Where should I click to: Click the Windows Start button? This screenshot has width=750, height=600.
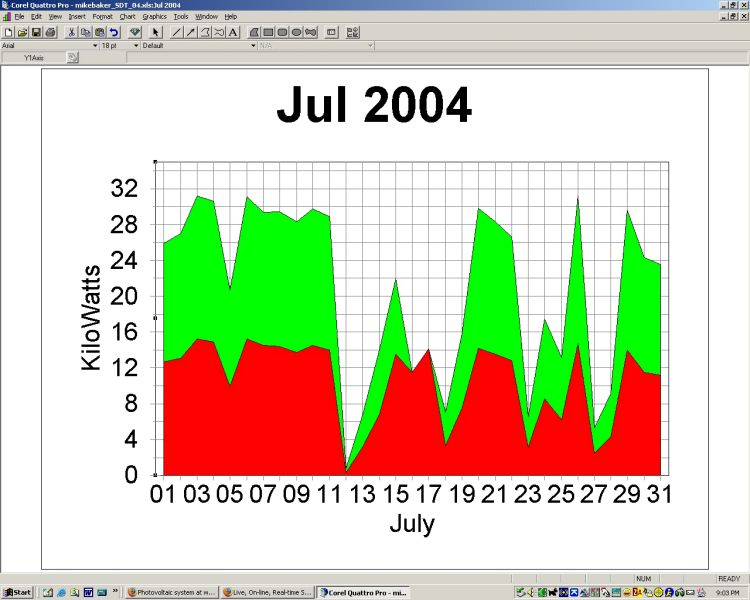click(x=17, y=592)
